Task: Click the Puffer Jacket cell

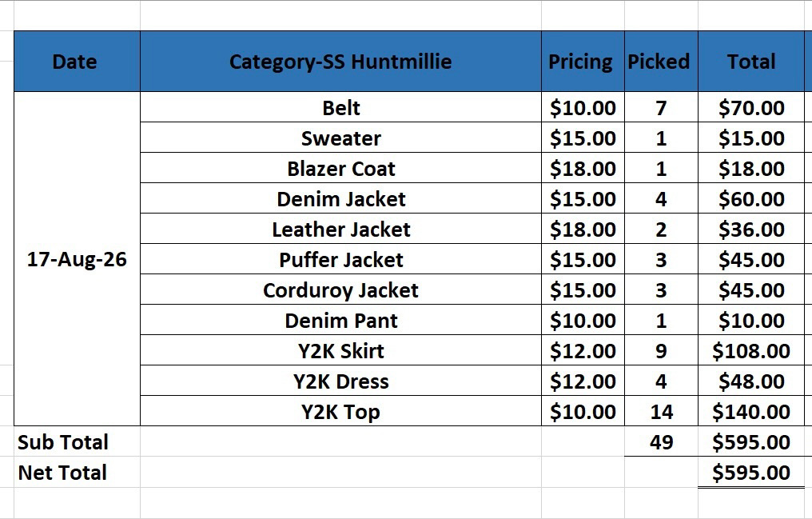Action: (x=340, y=259)
